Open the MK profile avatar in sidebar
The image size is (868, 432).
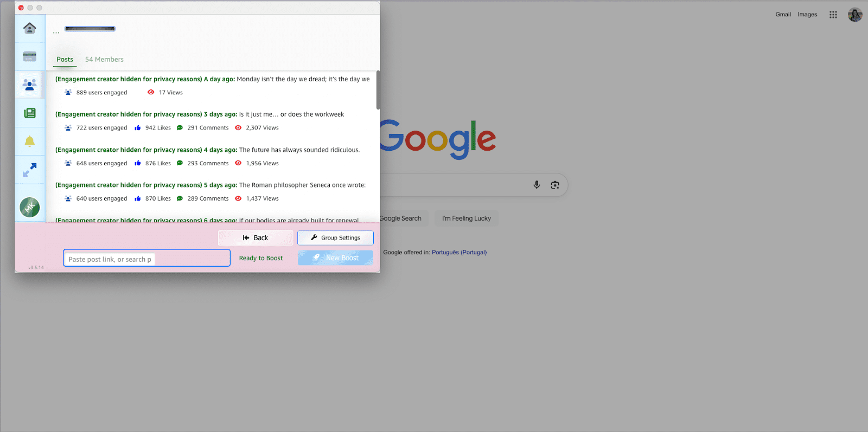point(30,207)
